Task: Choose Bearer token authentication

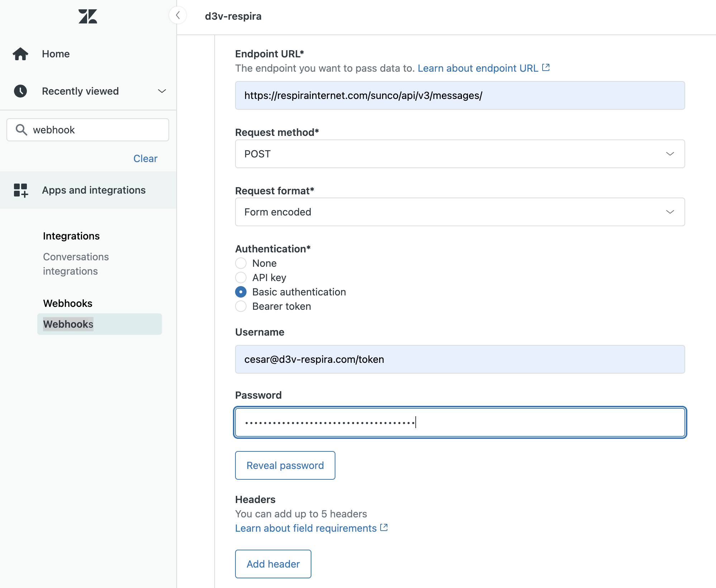Action: (x=241, y=306)
